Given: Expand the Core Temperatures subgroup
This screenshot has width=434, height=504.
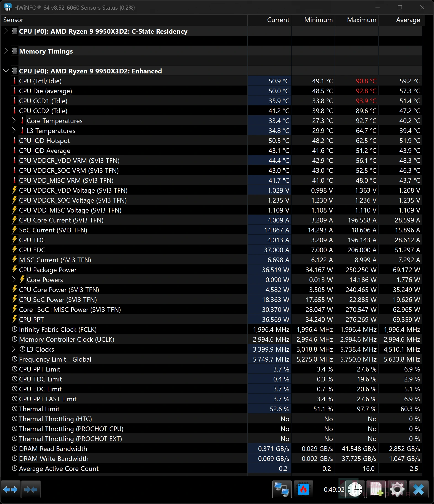Looking at the screenshot, I should [x=14, y=121].
